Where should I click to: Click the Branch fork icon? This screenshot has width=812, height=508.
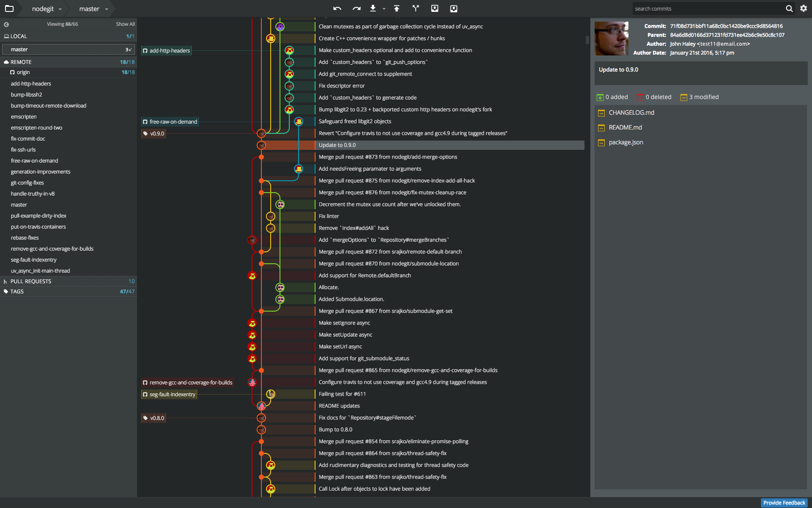click(x=416, y=8)
